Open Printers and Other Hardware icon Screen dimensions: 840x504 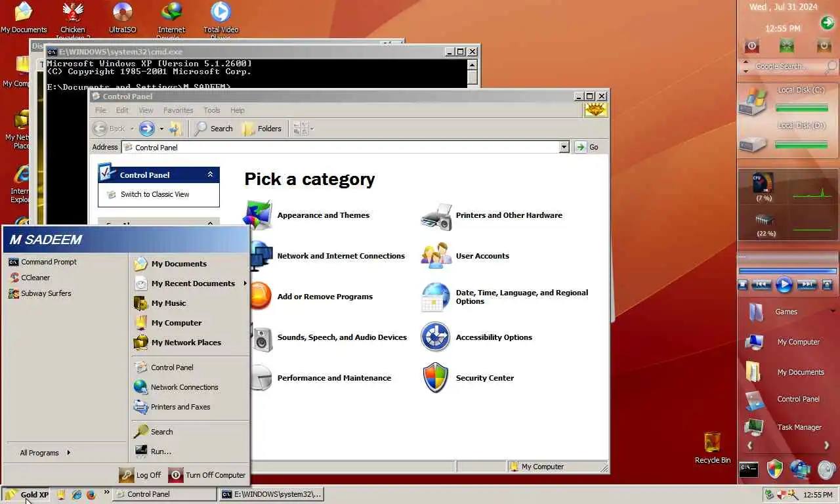436,217
